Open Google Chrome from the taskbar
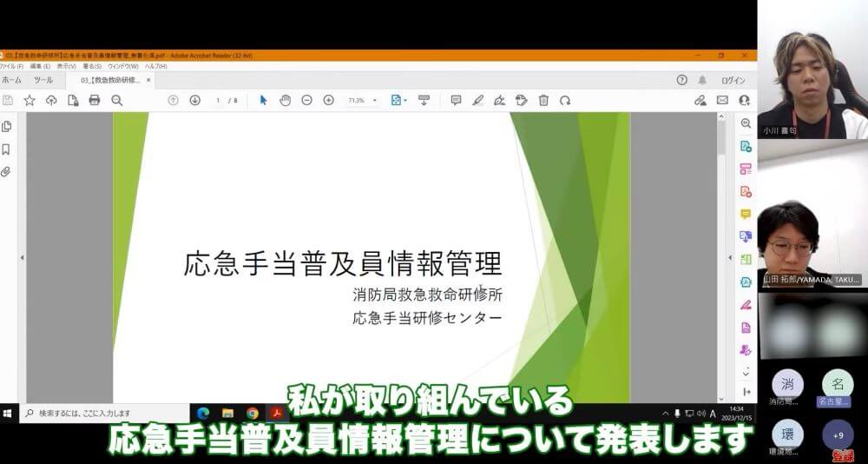The width and height of the screenshot is (868, 464). (253, 413)
